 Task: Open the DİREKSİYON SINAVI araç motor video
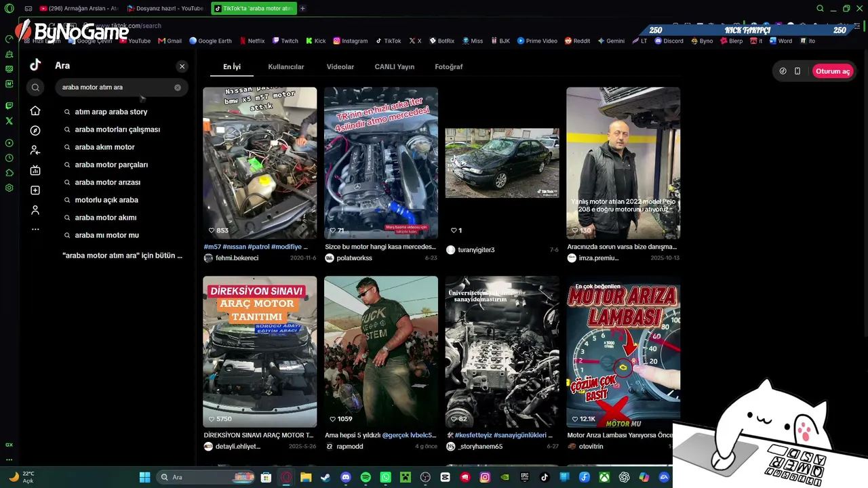pos(260,352)
